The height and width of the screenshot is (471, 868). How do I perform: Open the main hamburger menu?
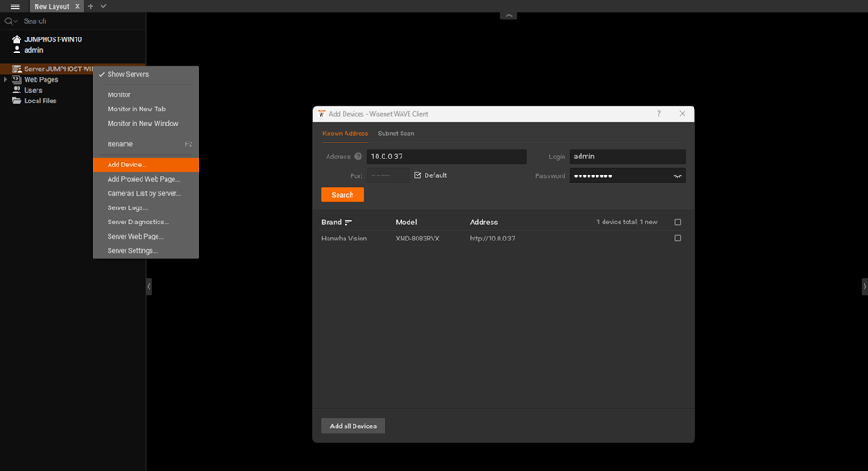pos(14,6)
